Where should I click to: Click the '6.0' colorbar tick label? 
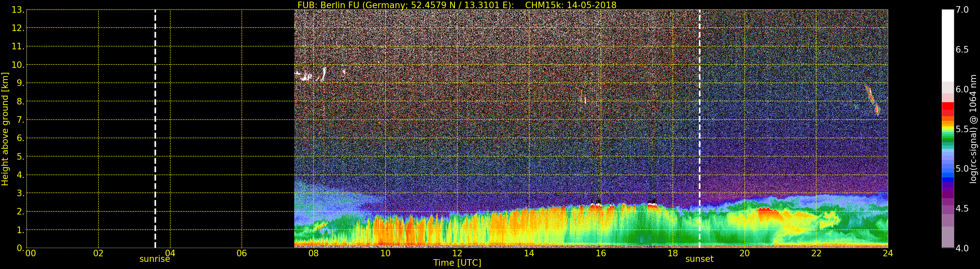[962, 89]
